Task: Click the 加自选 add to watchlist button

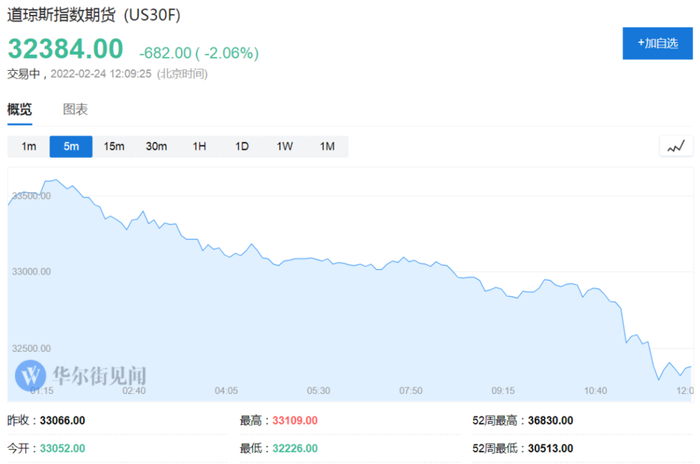Action: [657, 43]
